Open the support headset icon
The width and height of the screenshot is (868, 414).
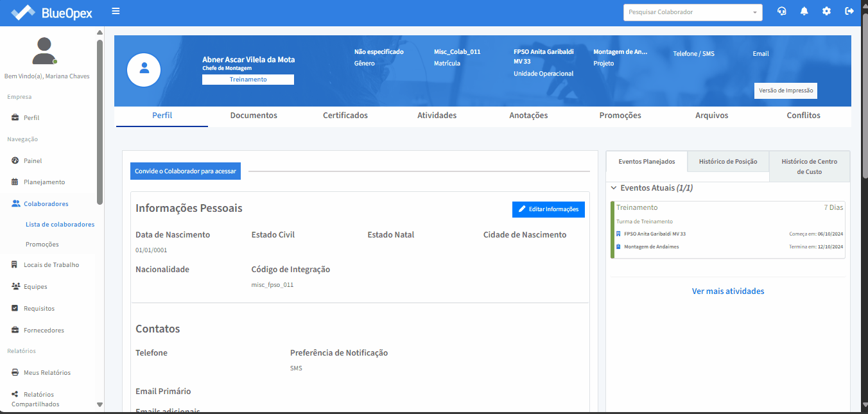[782, 11]
